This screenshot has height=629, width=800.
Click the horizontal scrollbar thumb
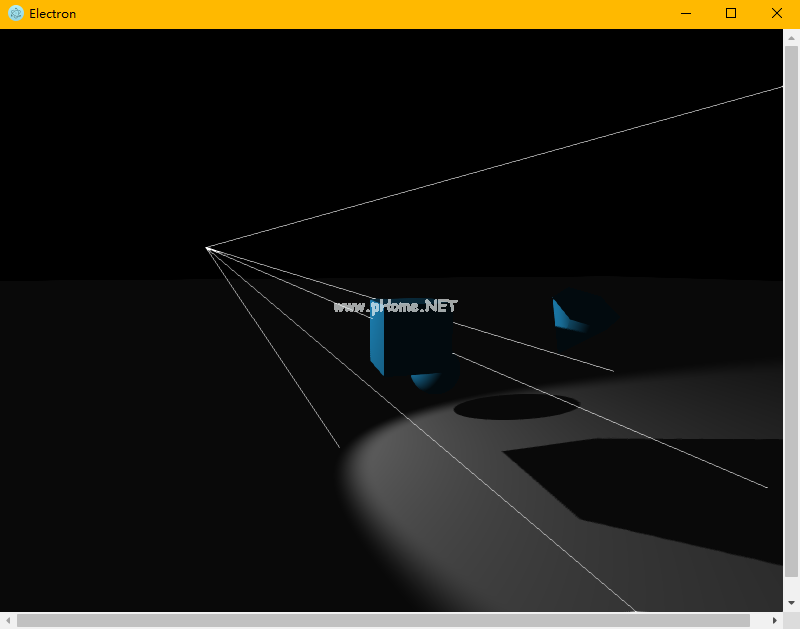coord(383,620)
